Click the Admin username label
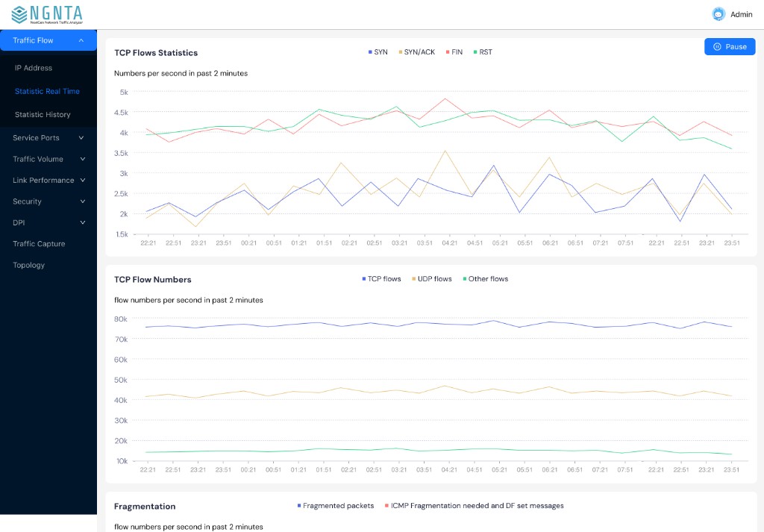The width and height of the screenshot is (764, 532). click(x=741, y=15)
